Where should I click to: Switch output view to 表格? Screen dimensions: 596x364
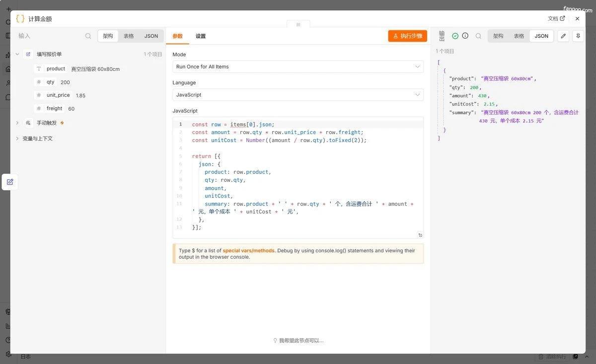[519, 36]
